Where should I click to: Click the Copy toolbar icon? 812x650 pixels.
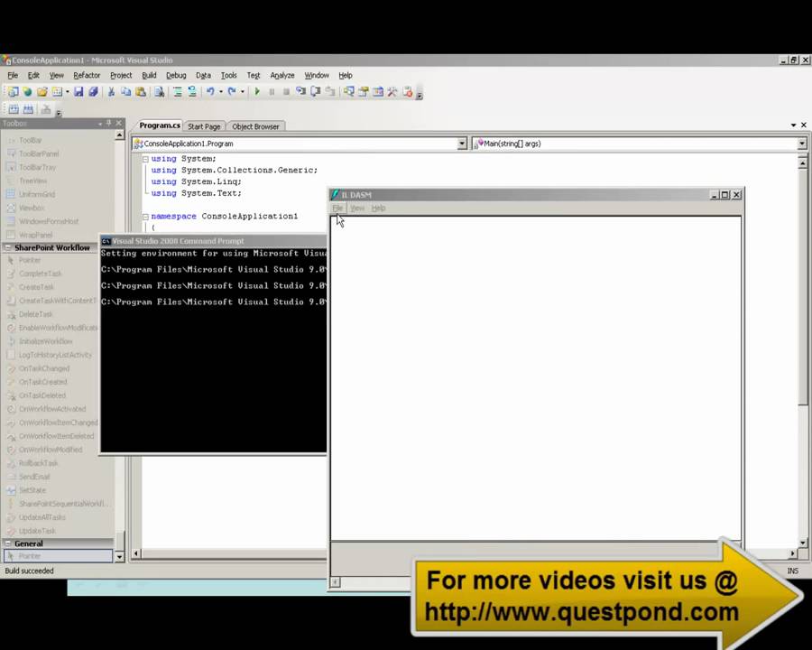125,92
